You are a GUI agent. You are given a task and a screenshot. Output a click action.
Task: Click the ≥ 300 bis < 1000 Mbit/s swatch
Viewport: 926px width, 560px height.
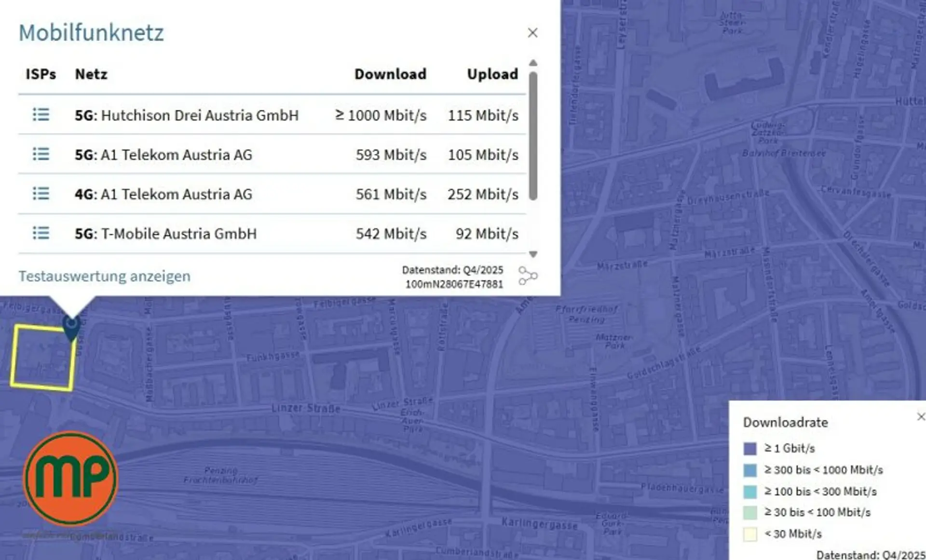[x=750, y=470]
